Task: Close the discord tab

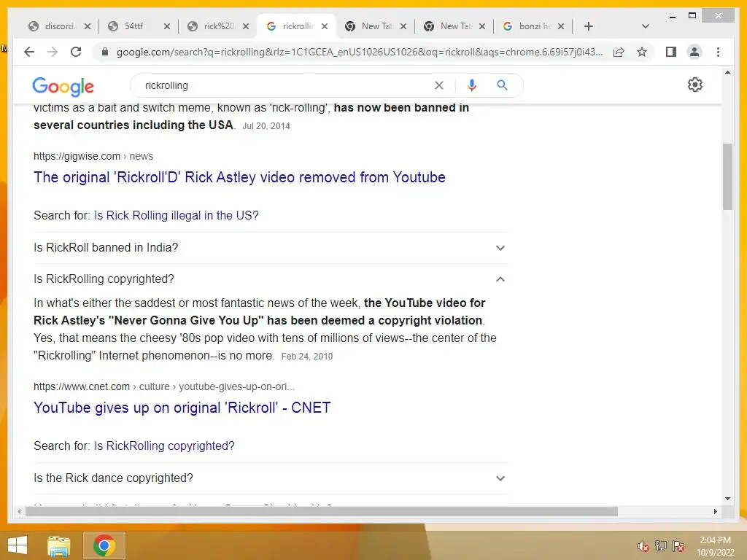Action: 88,26
